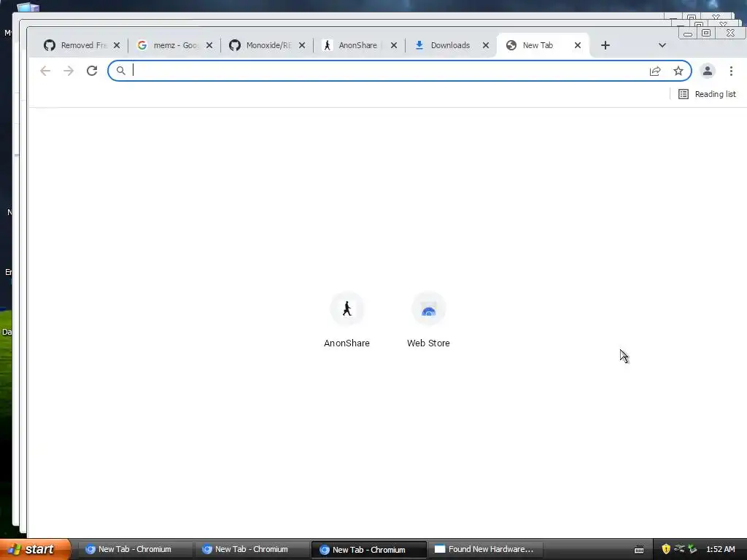Close the New Tab tab
747x560 pixels.
[x=578, y=45]
